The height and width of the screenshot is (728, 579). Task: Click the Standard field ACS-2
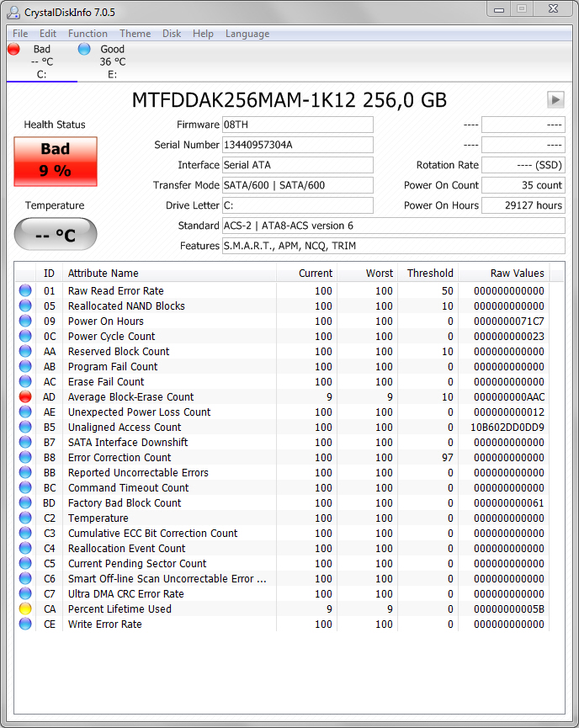(394, 226)
